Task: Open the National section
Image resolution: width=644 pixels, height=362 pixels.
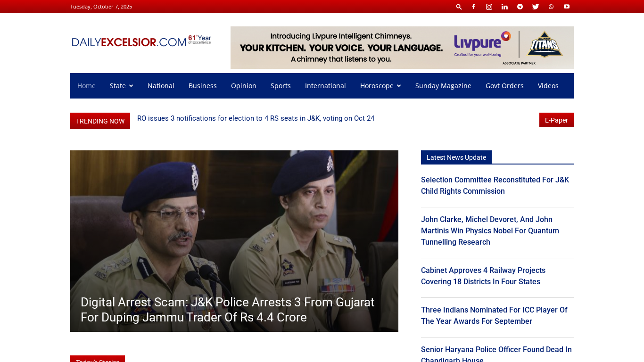Action: point(161,86)
